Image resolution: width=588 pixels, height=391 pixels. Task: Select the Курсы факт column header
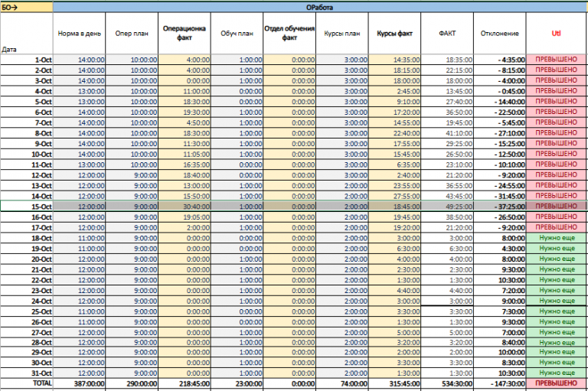394,34
